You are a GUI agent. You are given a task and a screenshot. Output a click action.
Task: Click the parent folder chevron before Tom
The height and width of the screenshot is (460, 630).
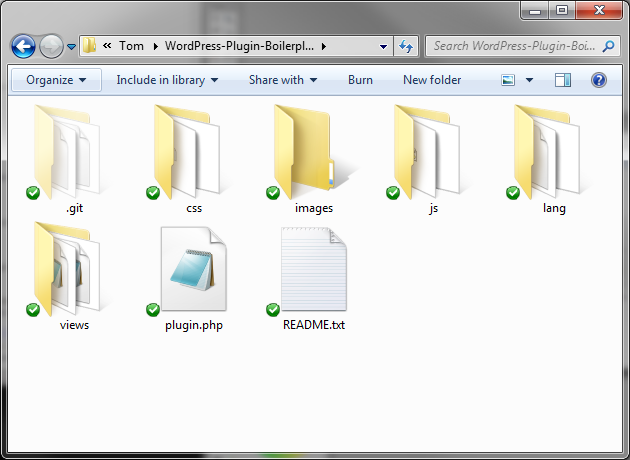coord(107,46)
